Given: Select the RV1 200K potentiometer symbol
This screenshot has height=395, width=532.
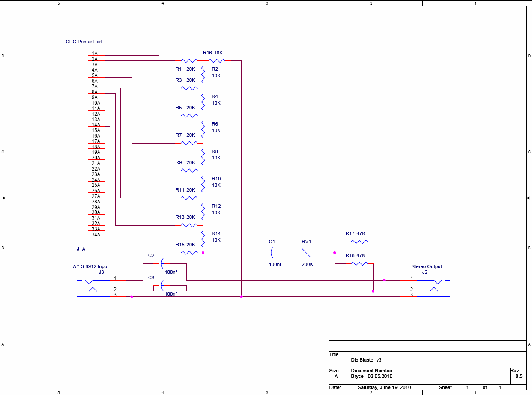Looking at the screenshot, I should coord(307,253).
